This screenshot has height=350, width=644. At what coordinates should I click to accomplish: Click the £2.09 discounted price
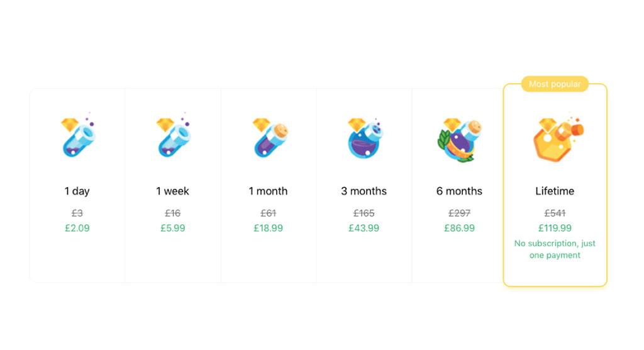[x=77, y=229]
